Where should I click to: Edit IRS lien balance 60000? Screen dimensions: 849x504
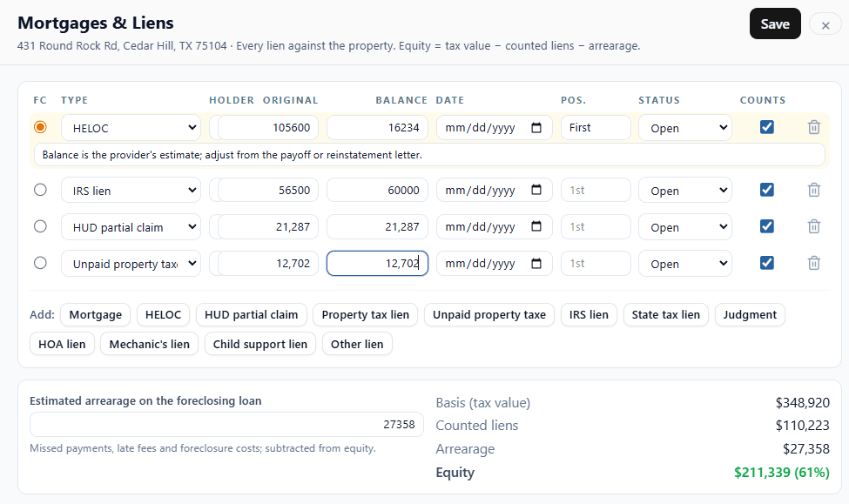click(x=377, y=191)
